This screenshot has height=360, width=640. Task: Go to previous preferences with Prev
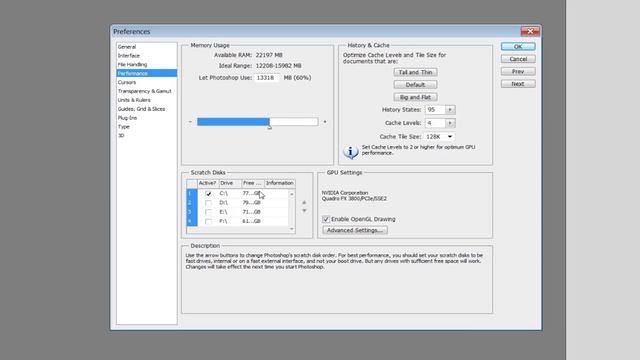point(518,71)
